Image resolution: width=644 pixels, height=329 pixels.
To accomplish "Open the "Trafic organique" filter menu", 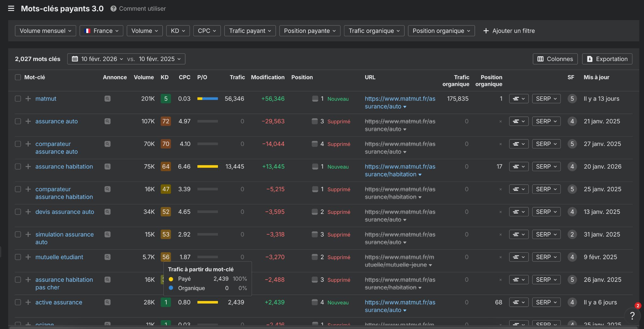I will coord(374,31).
